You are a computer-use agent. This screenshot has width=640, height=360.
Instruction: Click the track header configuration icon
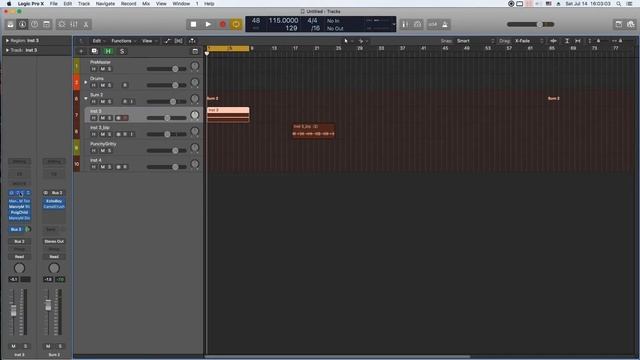pos(195,51)
